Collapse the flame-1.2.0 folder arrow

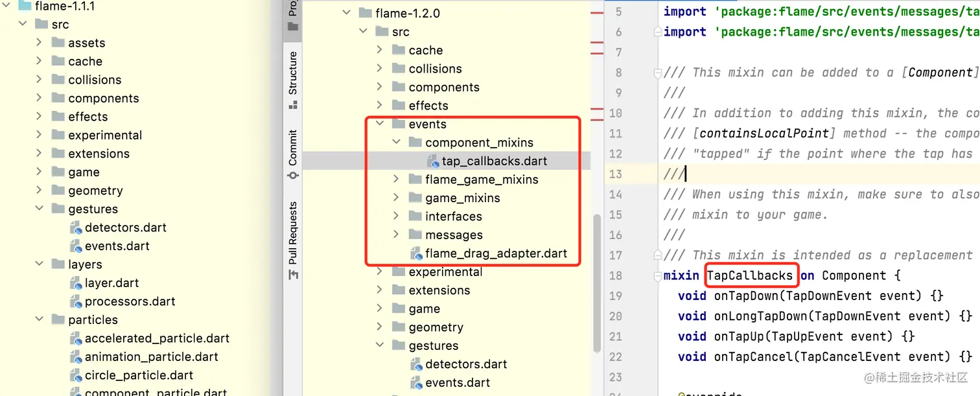(347, 13)
